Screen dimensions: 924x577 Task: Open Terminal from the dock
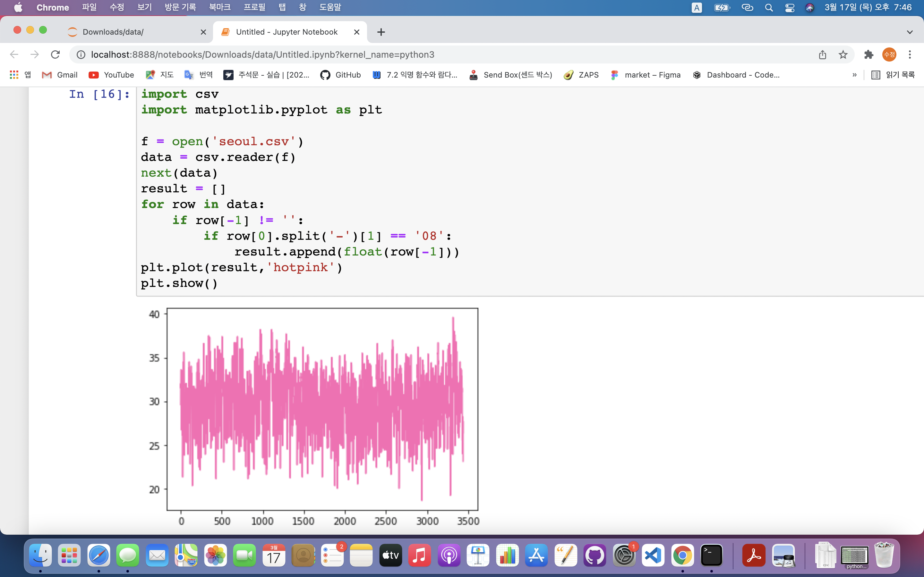tap(711, 555)
